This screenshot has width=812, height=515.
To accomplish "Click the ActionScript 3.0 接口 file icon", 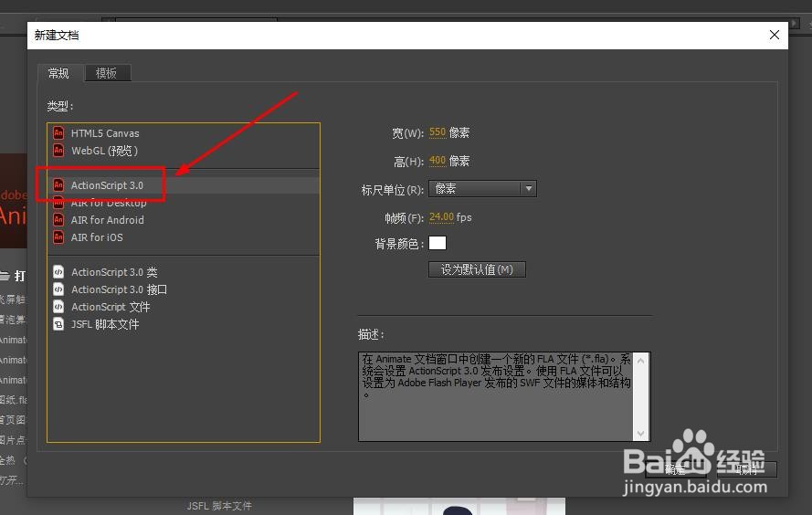I will 58,289.
